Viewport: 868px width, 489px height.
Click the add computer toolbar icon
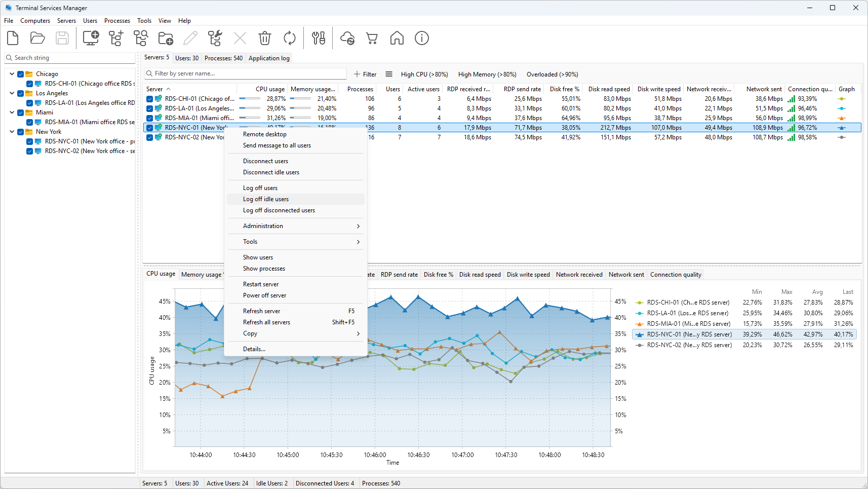[x=91, y=38]
